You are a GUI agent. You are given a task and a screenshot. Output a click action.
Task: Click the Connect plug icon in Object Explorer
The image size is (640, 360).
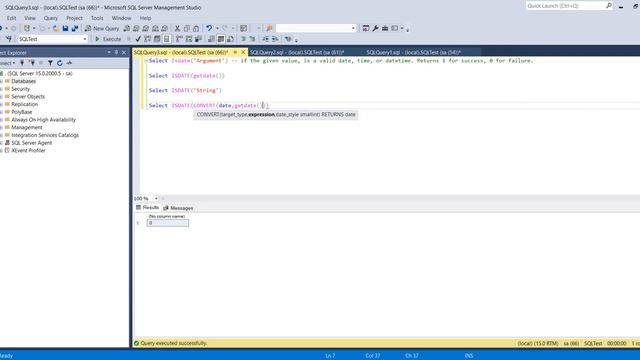(22, 63)
